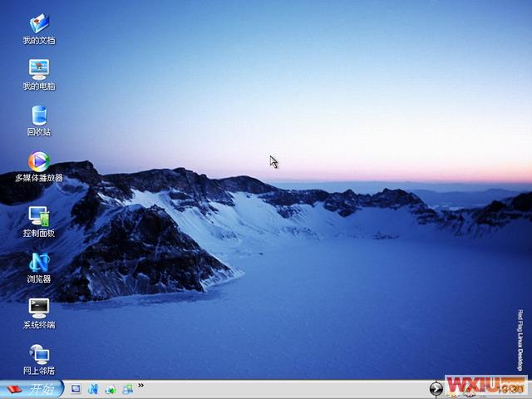Launch 多媒体播放器 media player icon
The width and height of the screenshot is (532, 399).
[38, 161]
